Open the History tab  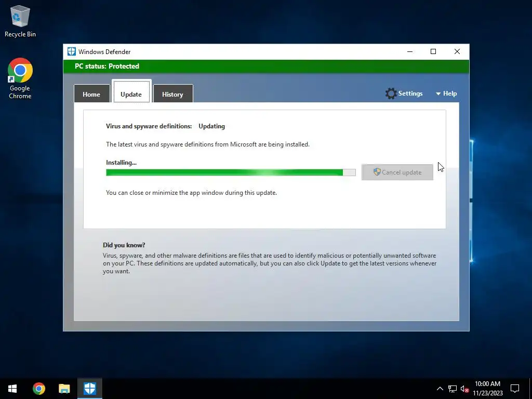pos(172,94)
